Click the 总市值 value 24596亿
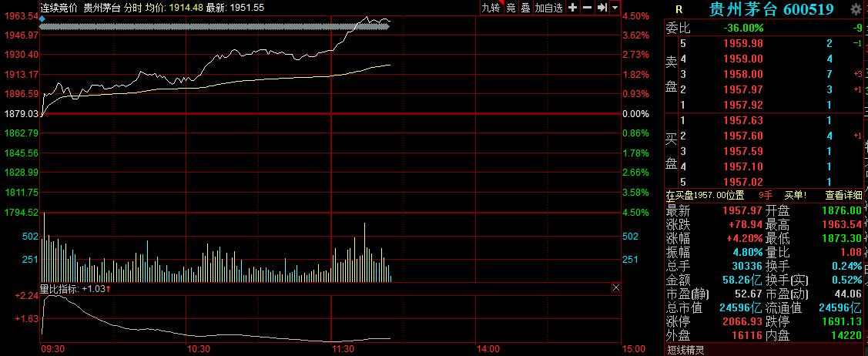The height and width of the screenshot is (356, 868). [x=741, y=307]
